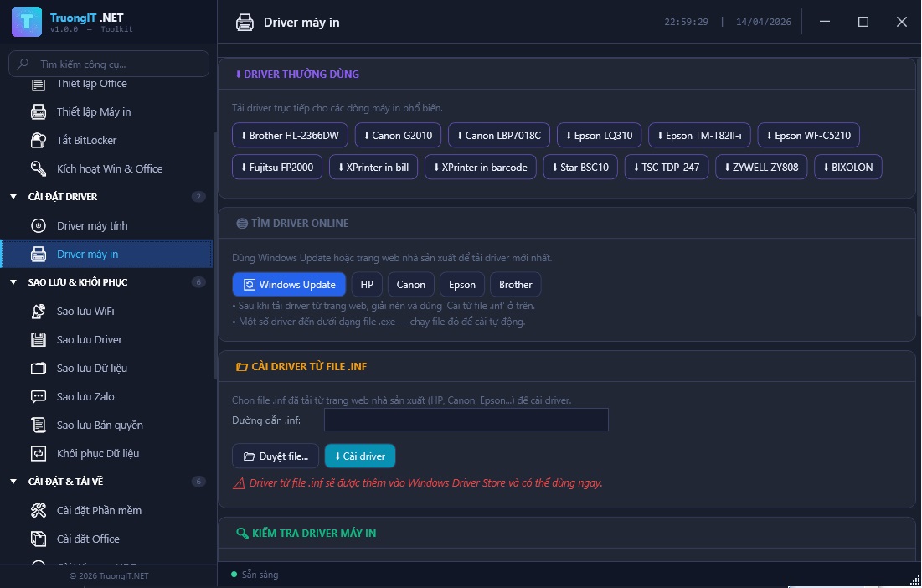Open Sao lưu Bản quyền page
922x588 pixels.
click(100, 425)
